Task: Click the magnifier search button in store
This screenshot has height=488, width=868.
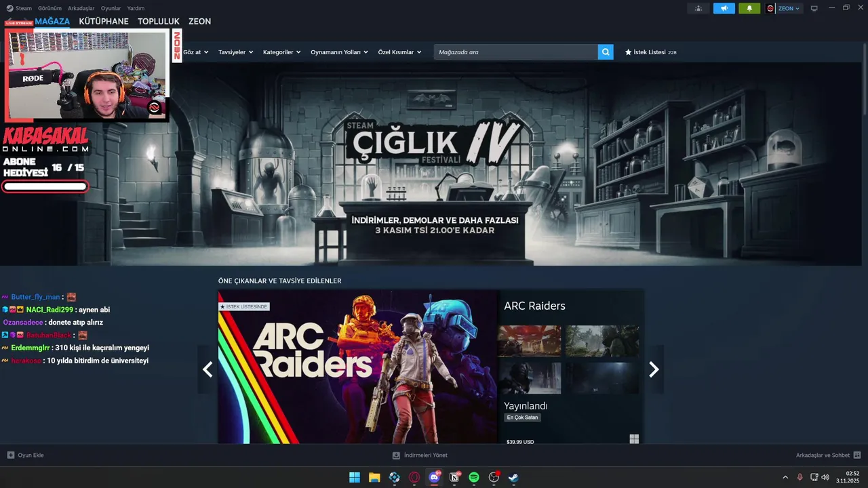Action: coord(606,52)
